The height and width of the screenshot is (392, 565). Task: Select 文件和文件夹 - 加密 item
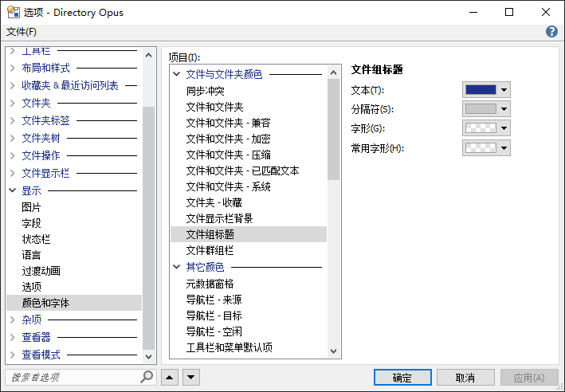pos(228,139)
